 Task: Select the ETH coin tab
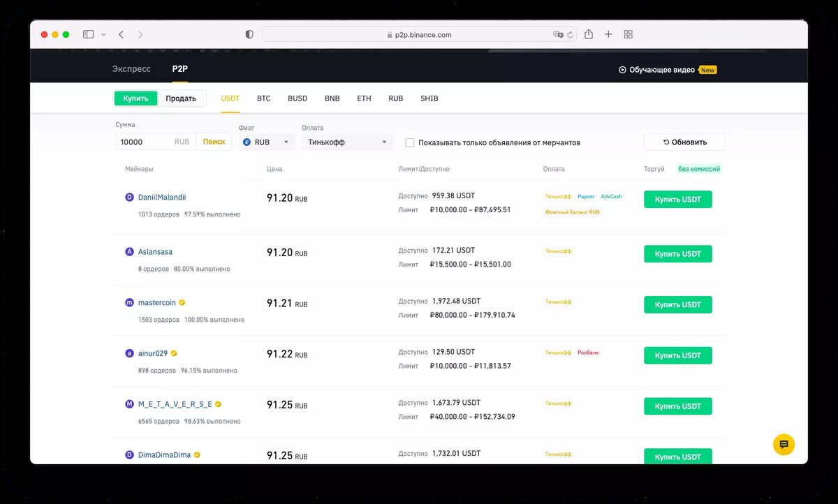tap(365, 98)
